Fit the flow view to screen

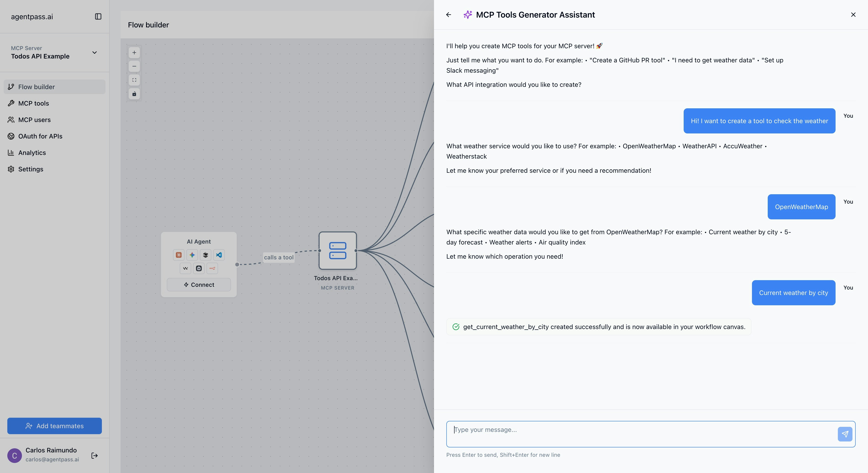pos(134,80)
